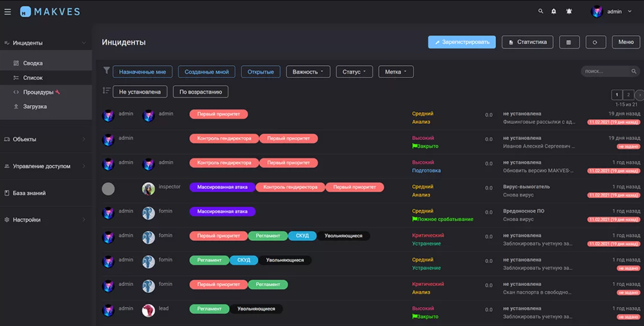
Task: Click the inspector user avatar
Action: tap(149, 189)
